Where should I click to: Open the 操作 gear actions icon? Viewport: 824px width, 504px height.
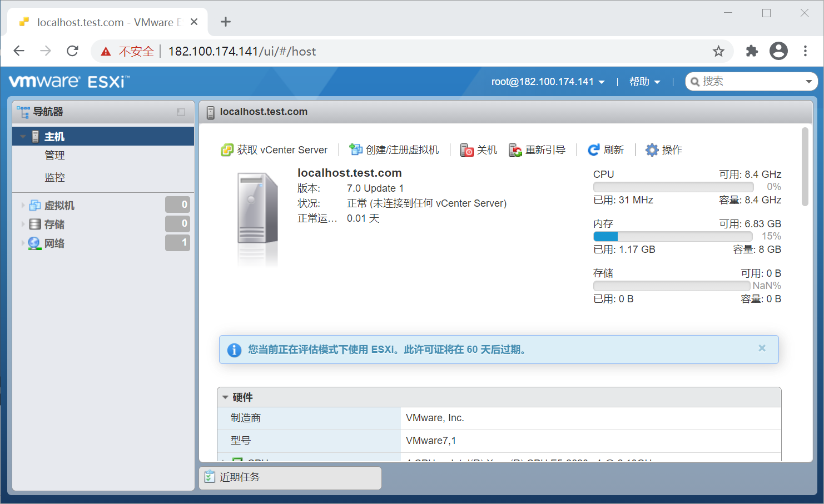(651, 149)
